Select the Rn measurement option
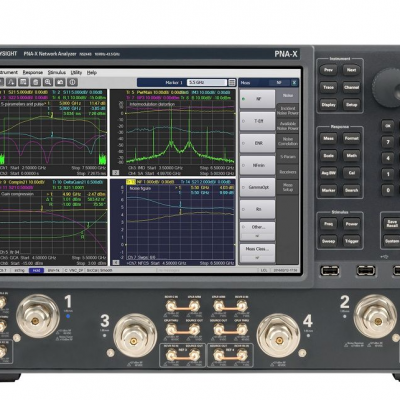The width and height of the screenshot is (400, 400). pos(257,209)
